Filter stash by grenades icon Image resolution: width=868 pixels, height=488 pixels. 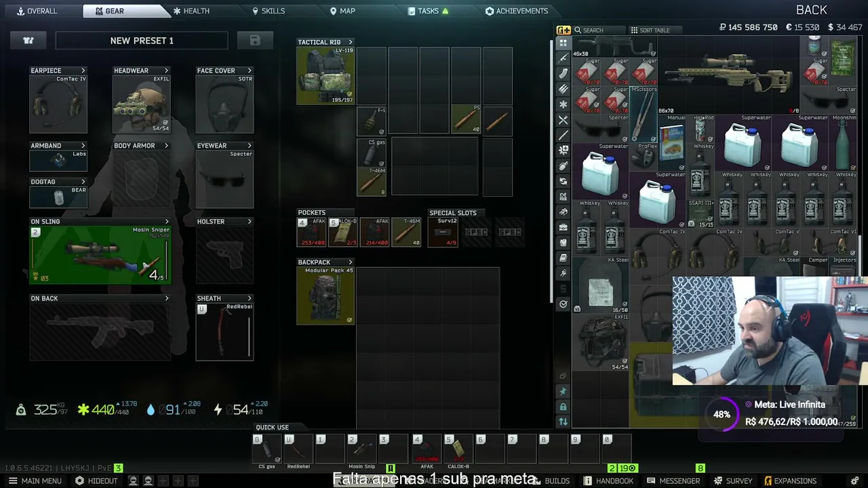coord(563,166)
